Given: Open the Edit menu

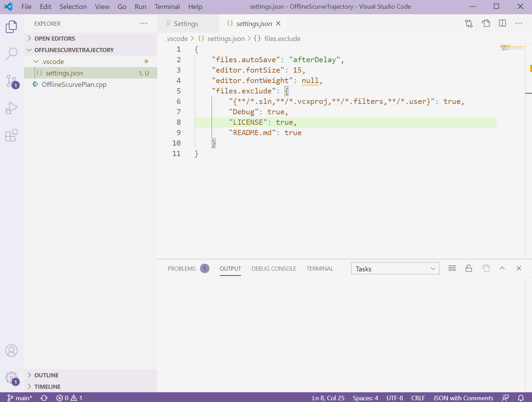Looking at the screenshot, I should coord(45,7).
